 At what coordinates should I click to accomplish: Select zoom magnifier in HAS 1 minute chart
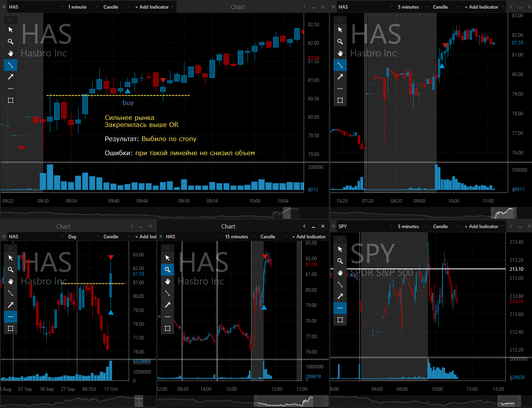(11, 42)
